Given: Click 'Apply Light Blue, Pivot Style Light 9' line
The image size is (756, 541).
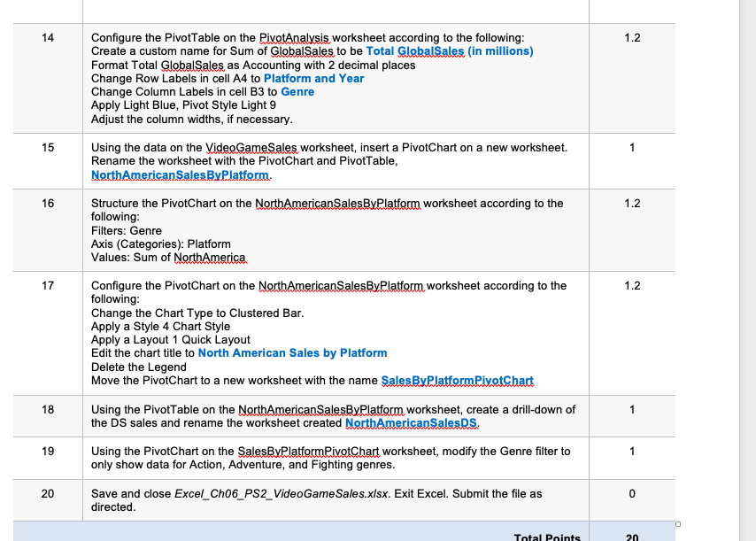Looking at the screenshot, I should pyautogui.click(x=184, y=105).
